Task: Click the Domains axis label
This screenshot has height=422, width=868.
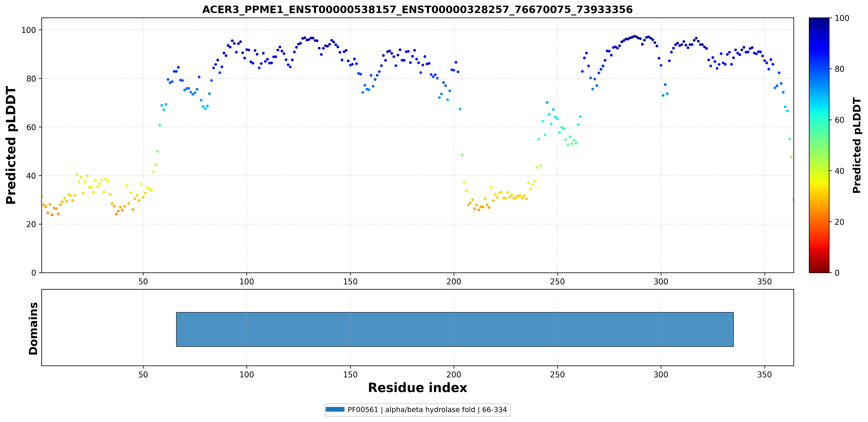Action: (x=33, y=328)
